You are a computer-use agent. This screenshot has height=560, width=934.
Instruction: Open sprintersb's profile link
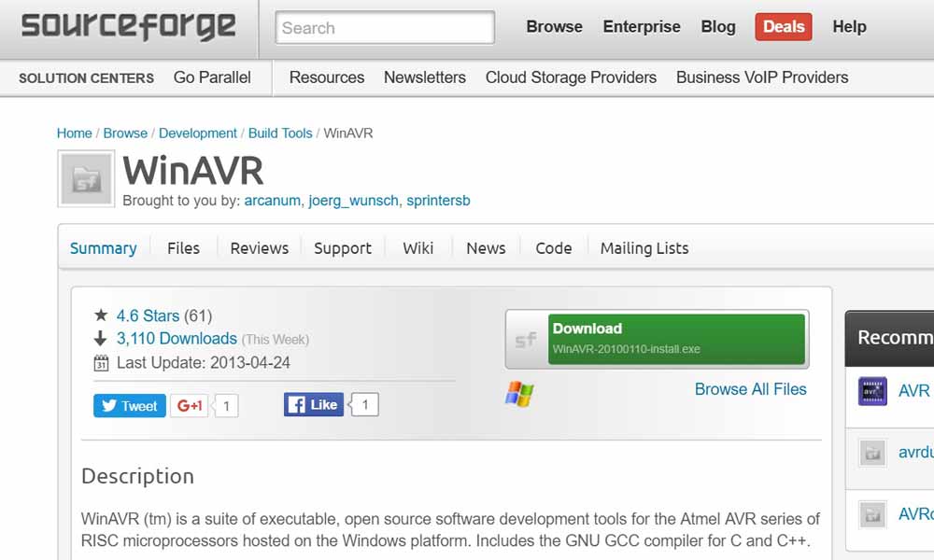pos(438,201)
